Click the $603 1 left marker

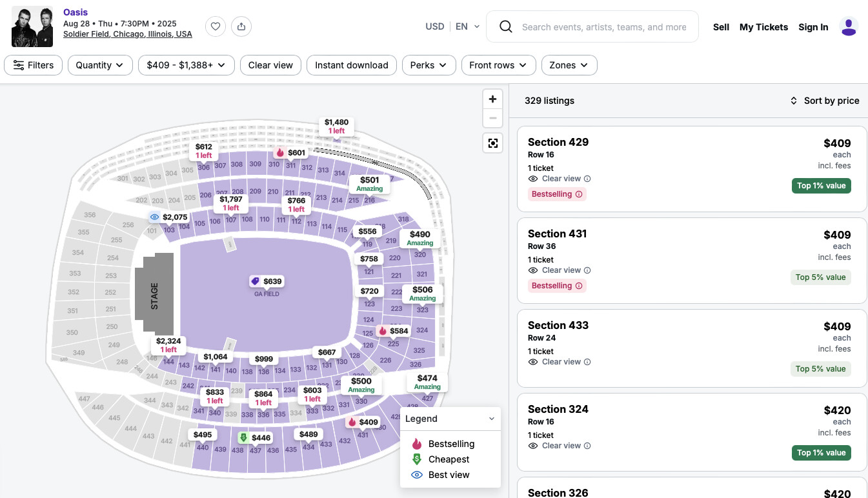[x=312, y=394]
